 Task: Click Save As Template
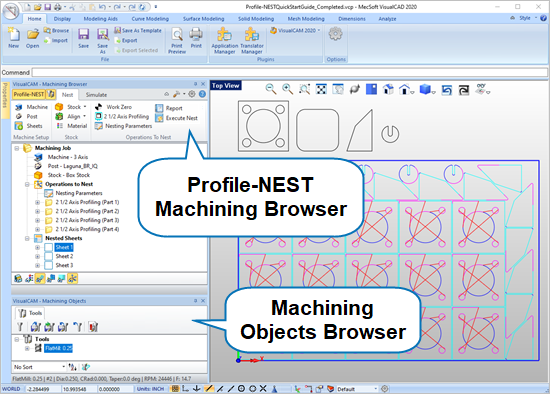[138, 31]
